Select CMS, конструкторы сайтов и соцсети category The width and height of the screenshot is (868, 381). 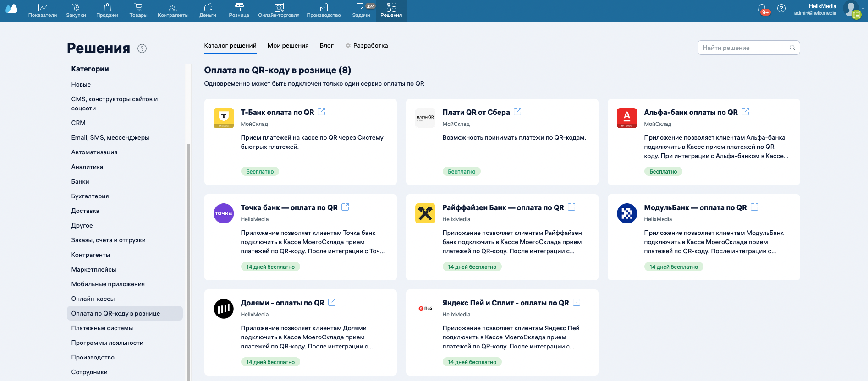(115, 104)
